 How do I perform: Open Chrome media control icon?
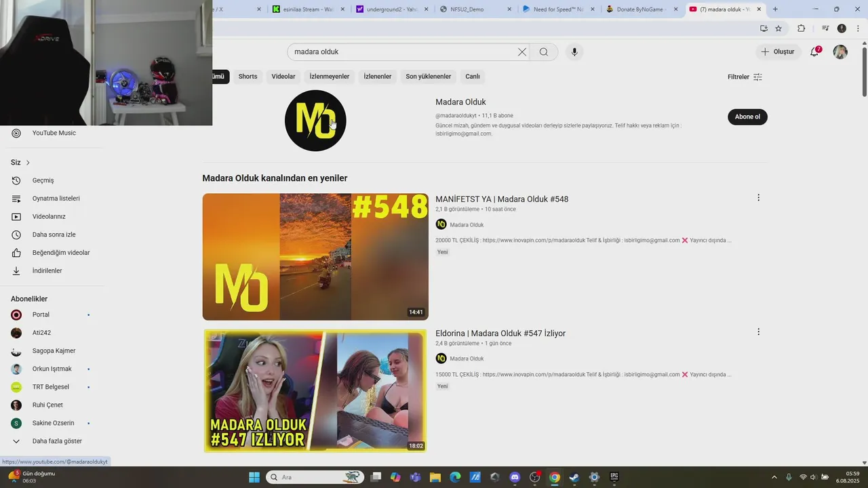click(x=825, y=28)
